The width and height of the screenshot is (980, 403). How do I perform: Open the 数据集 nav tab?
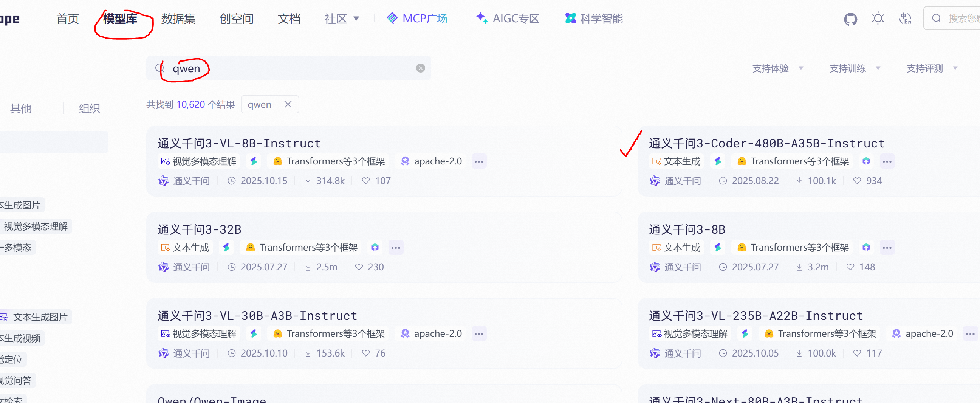(178, 19)
